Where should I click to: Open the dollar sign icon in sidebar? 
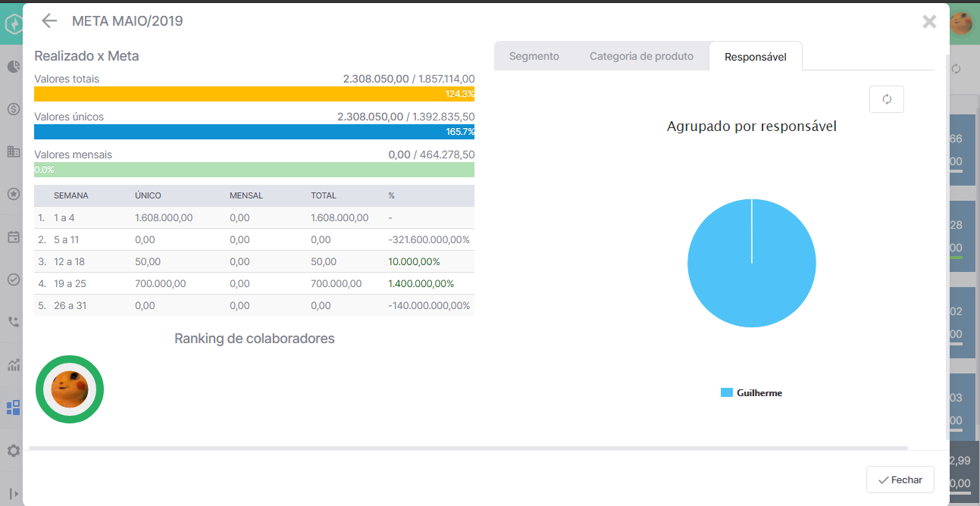[x=13, y=109]
